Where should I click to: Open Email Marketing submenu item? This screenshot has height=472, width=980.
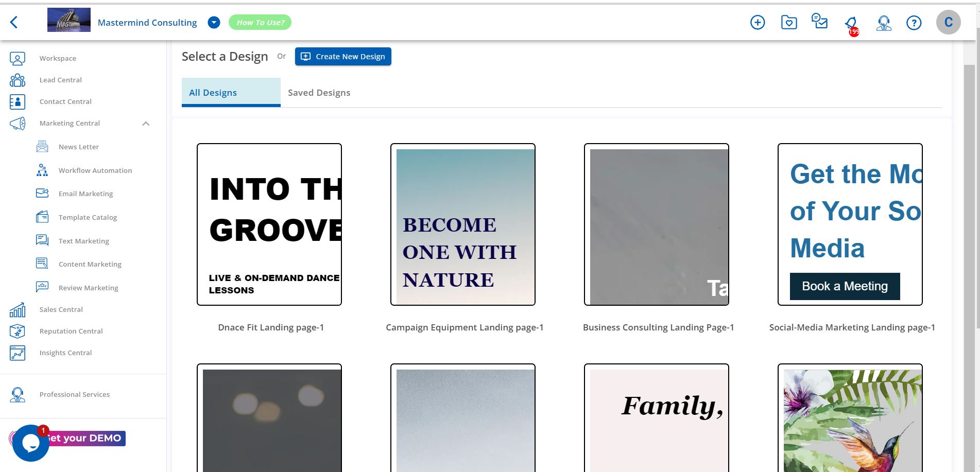[85, 194]
